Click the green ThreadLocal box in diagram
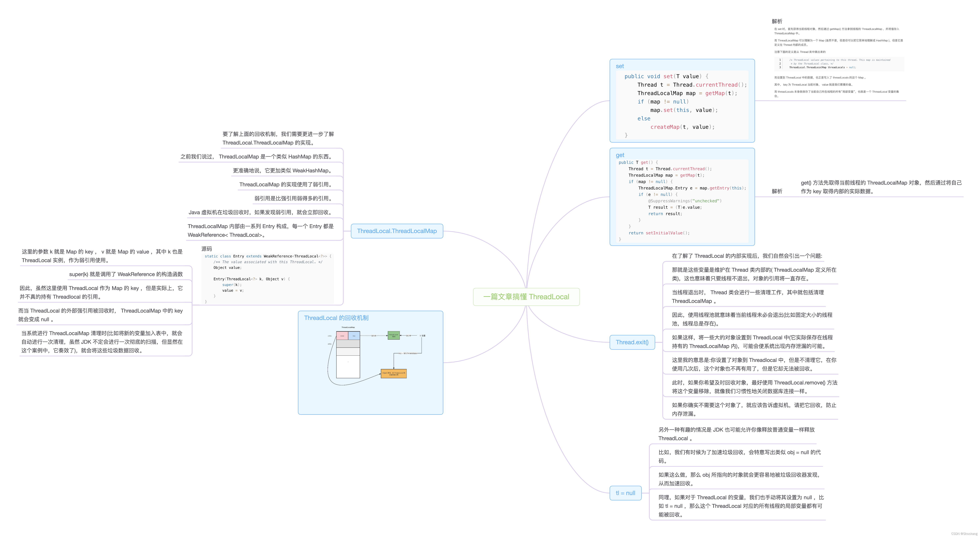 [394, 335]
